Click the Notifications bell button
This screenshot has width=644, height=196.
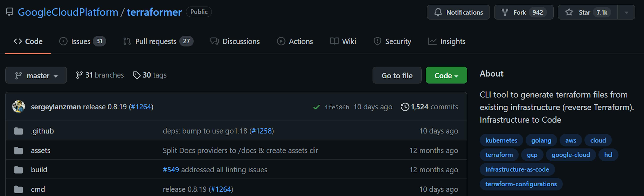(458, 12)
